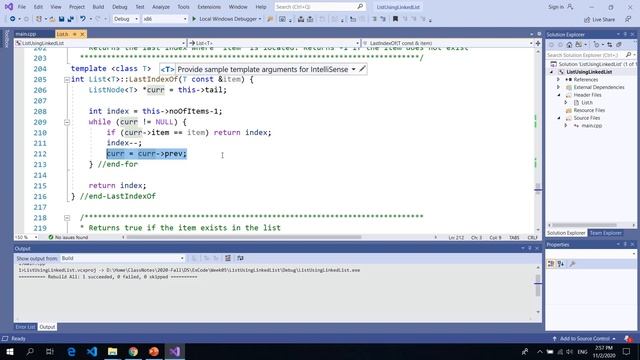The height and width of the screenshot is (360, 640).
Task: Click the Property Pages wrench icon
Action: point(572,264)
